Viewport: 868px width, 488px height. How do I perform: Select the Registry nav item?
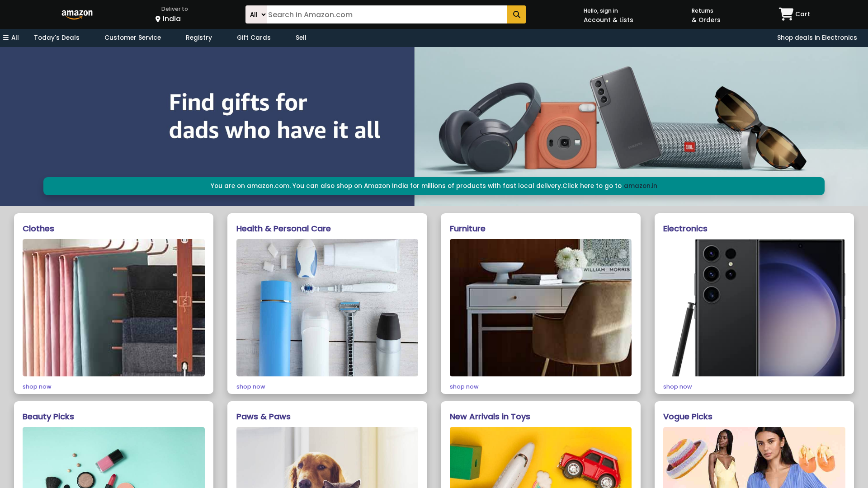(199, 38)
